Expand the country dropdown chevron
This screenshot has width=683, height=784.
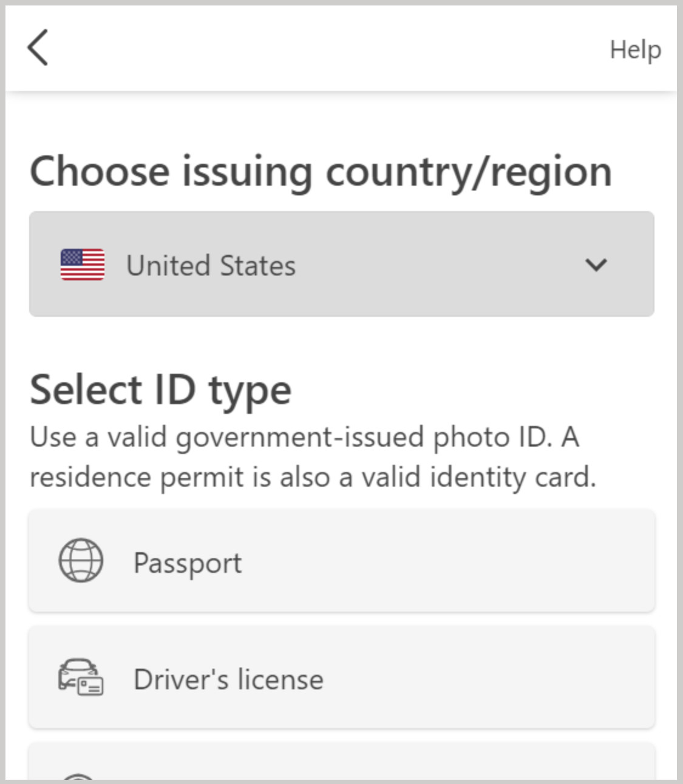(596, 265)
